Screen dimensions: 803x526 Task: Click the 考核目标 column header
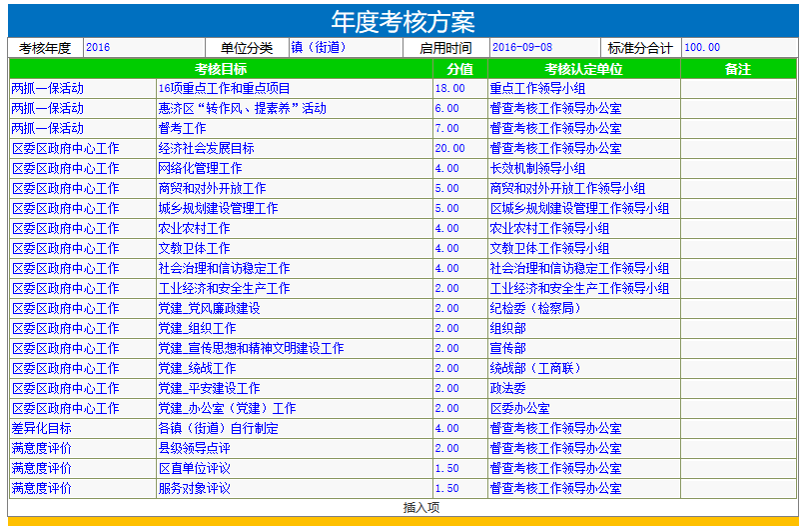tap(221, 69)
